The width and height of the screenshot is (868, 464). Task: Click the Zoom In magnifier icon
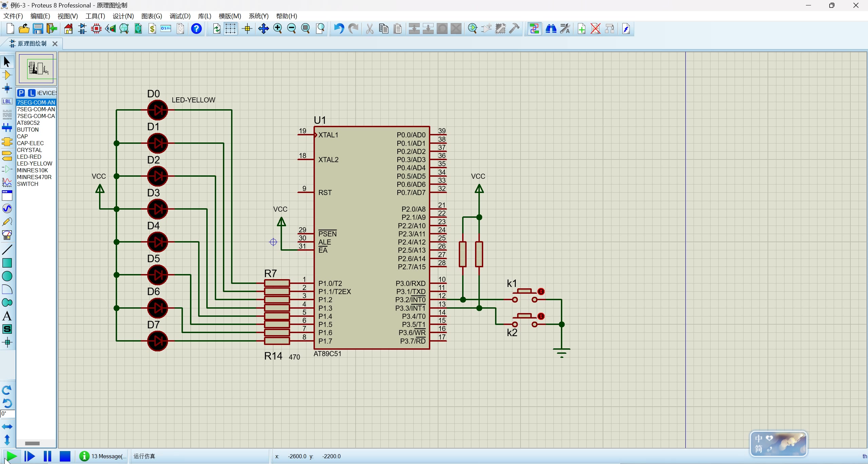tap(278, 29)
